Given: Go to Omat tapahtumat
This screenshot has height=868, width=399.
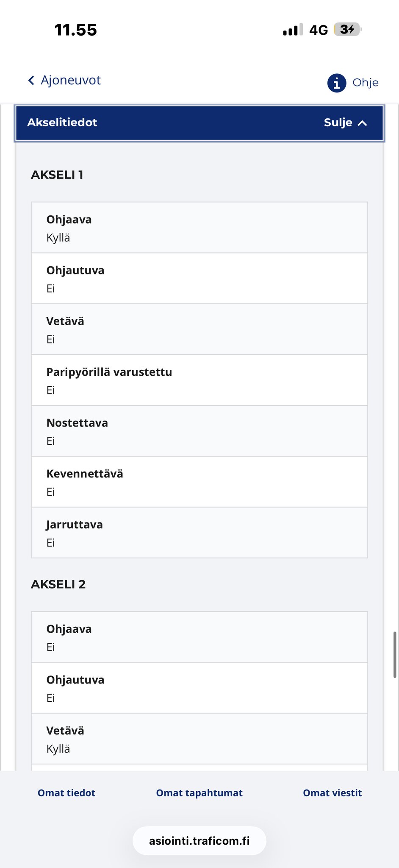Looking at the screenshot, I should click(199, 793).
